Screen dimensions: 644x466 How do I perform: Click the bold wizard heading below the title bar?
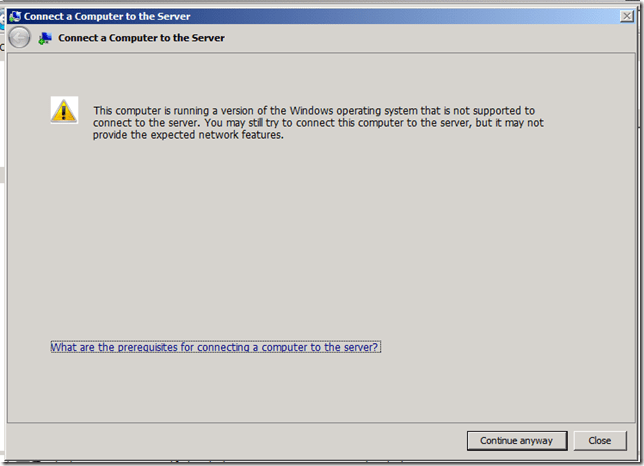pos(141,38)
